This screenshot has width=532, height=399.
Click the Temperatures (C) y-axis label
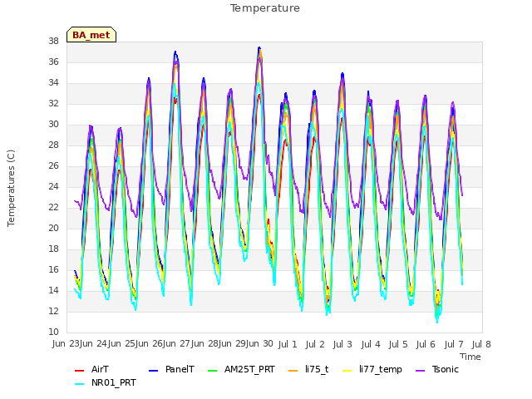coord(11,189)
